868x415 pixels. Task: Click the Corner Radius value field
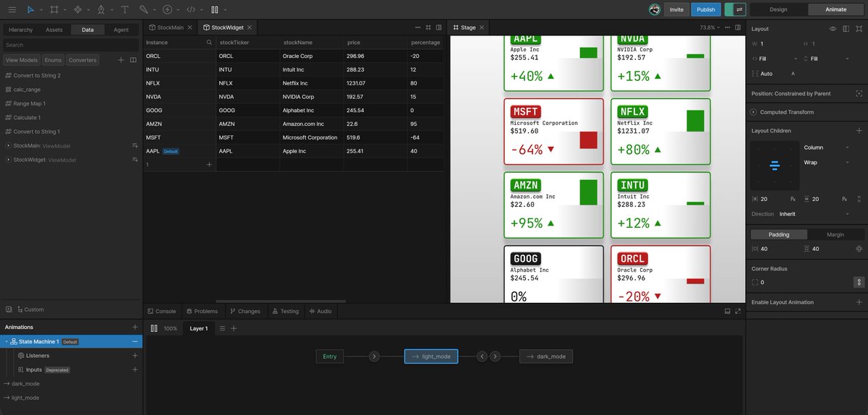(x=799, y=283)
